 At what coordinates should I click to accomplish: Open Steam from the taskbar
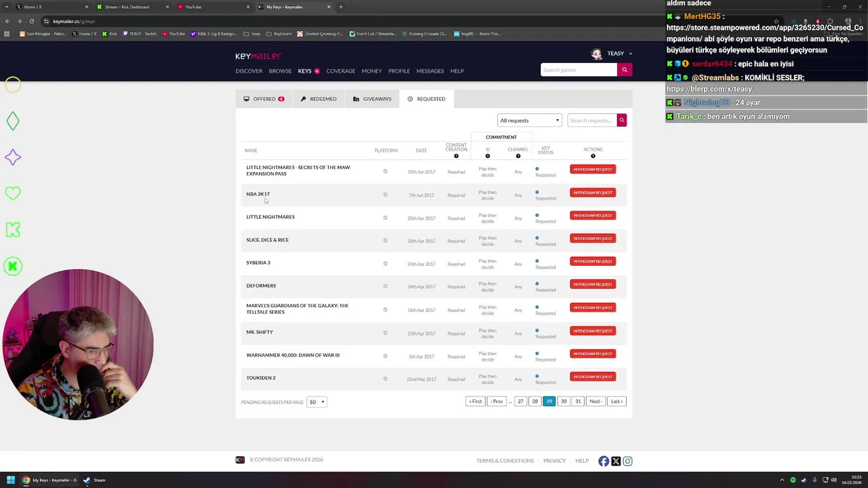click(x=94, y=480)
